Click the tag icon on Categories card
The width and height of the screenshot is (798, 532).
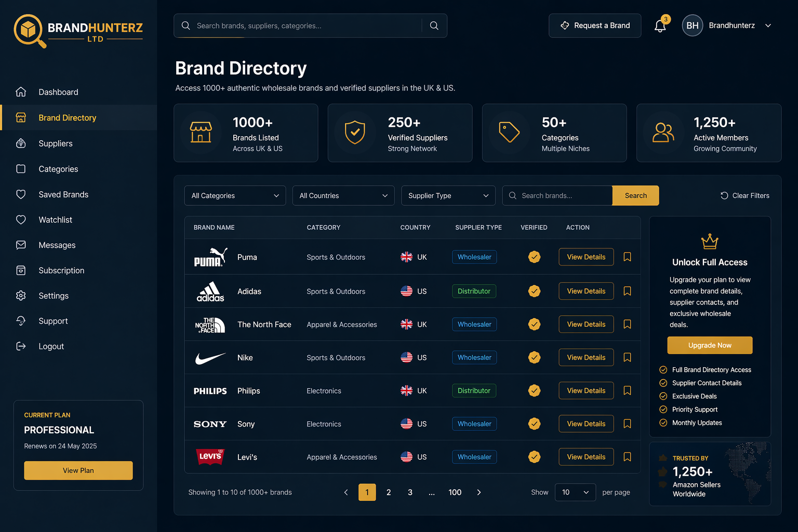coord(509,132)
